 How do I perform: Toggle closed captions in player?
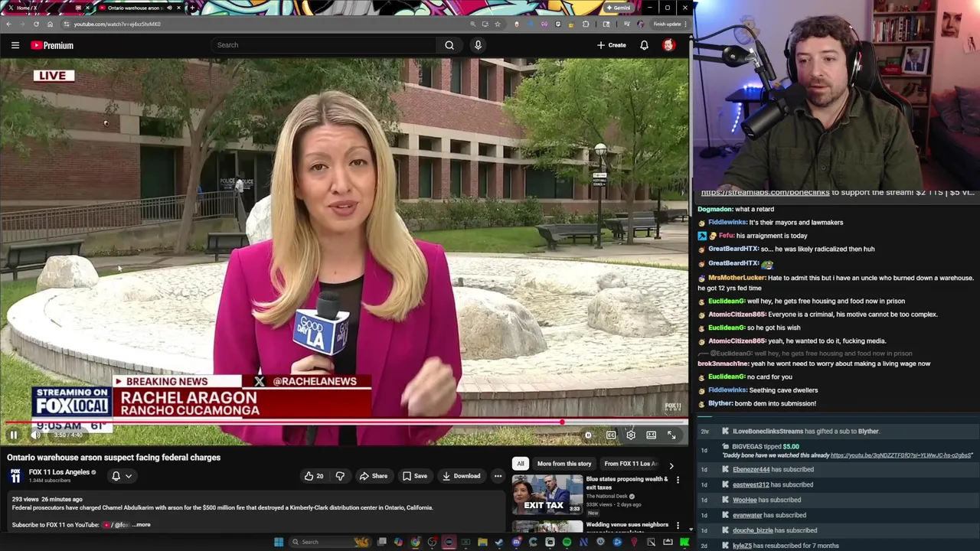(x=611, y=435)
